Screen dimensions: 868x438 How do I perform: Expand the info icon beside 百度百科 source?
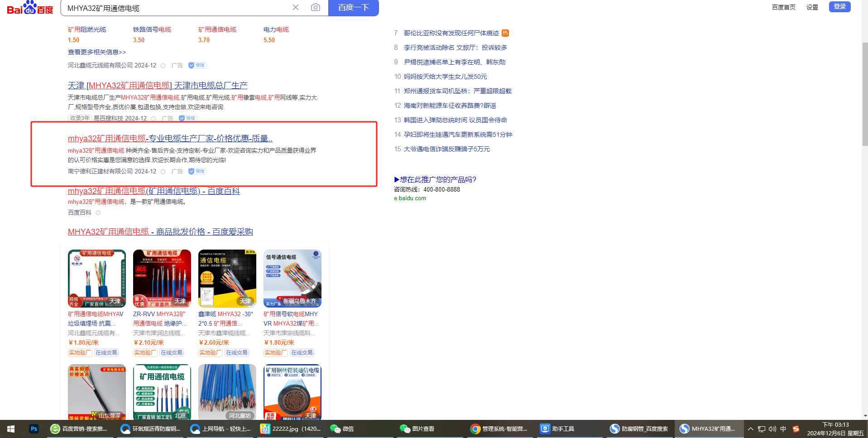pyautogui.click(x=98, y=213)
